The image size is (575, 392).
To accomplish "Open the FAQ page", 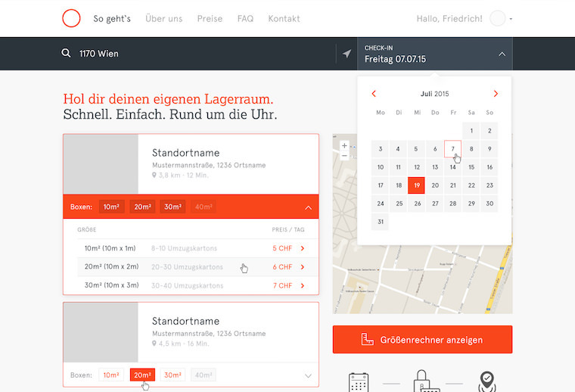I will click(245, 18).
